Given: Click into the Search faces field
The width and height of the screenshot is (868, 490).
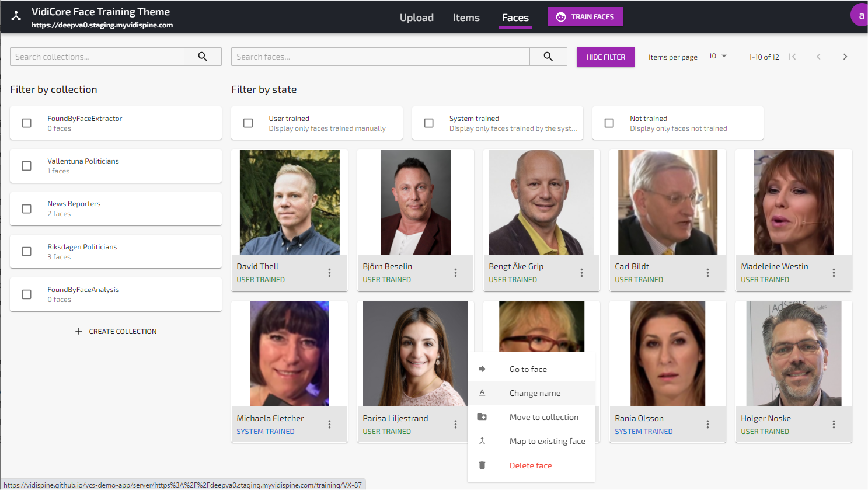Looking at the screenshot, I should coord(380,57).
